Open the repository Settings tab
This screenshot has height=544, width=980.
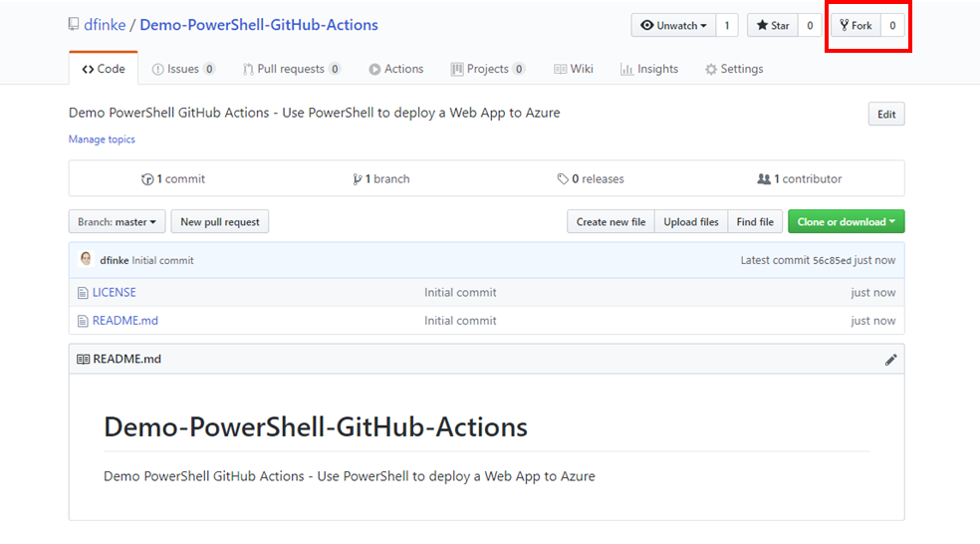point(734,69)
